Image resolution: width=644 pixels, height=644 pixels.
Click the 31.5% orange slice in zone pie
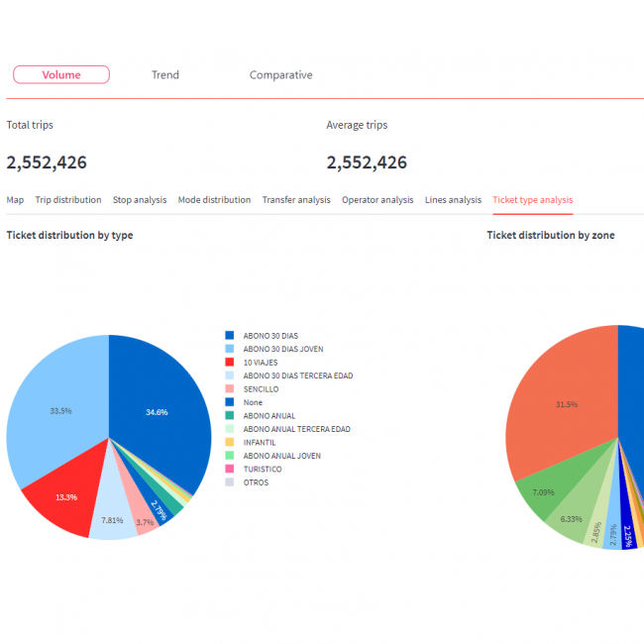pos(565,404)
